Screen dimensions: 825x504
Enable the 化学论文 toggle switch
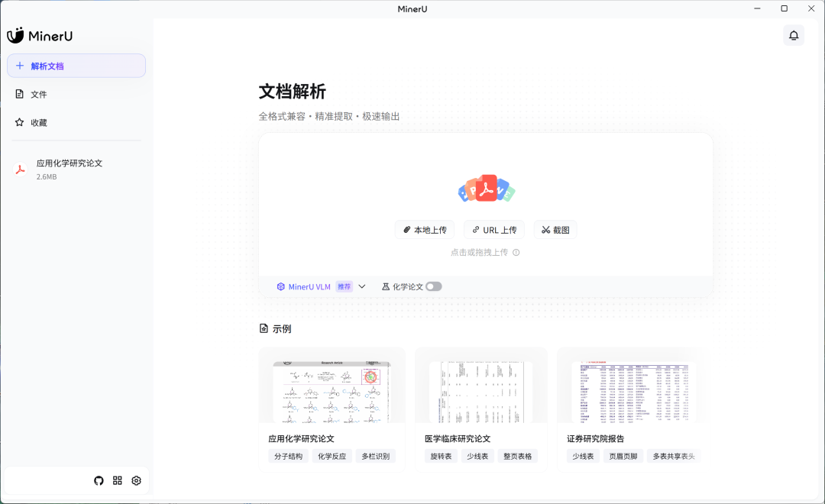pyautogui.click(x=433, y=286)
